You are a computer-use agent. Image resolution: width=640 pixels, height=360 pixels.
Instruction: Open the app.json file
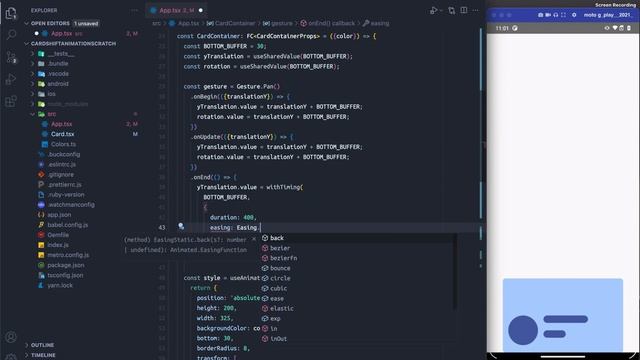point(59,215)
